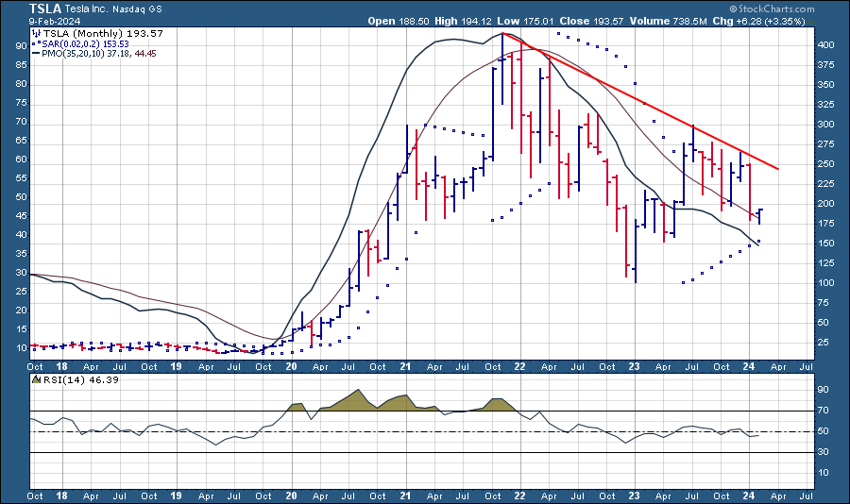Click the RSI(14) legend line marker

tap(36, 379)
